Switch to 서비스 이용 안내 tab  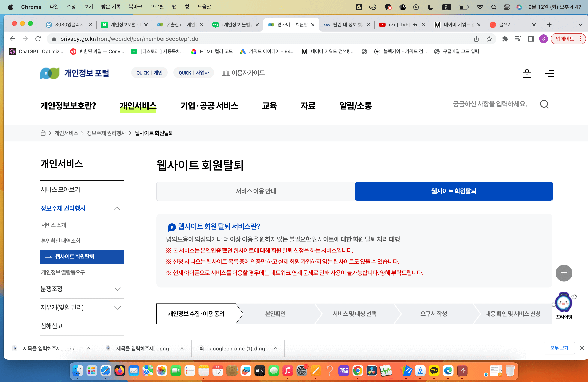pyautogui.click(x=255, y=191)
